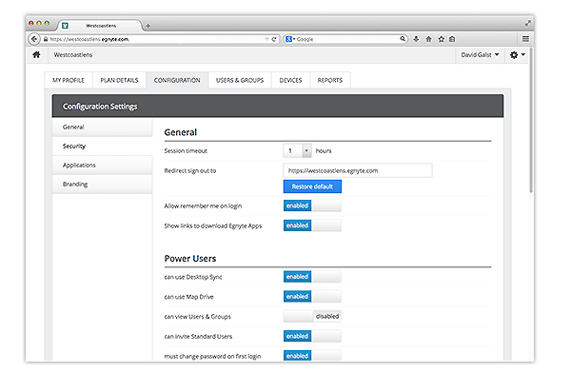Image resolution: width=571 pixels, height=392 pixels.
Task: Open a new browser tab
Action: pos(148,25)
